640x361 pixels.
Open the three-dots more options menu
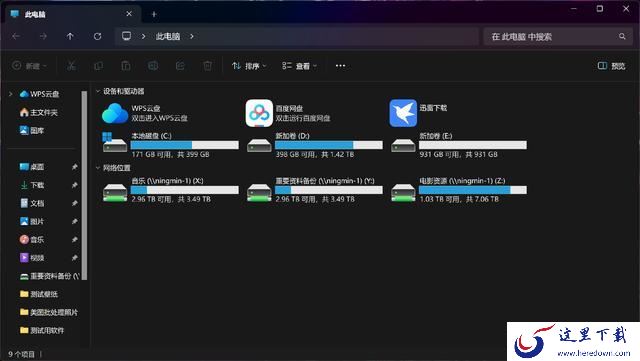click(x=340, y=66)
